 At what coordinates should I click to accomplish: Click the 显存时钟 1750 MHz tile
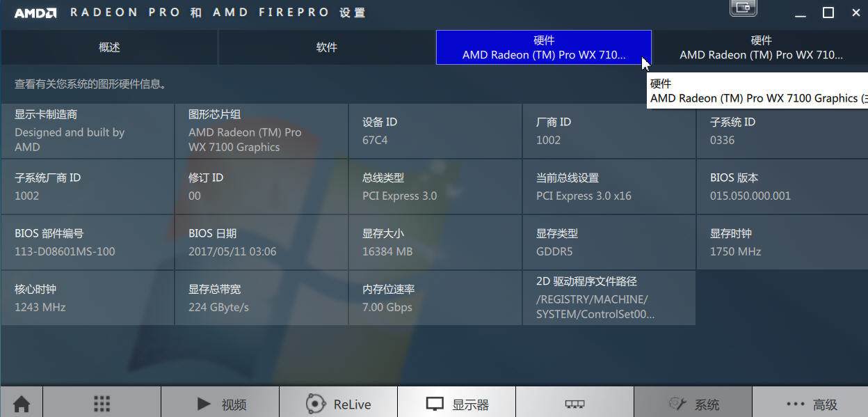(782, 242)
